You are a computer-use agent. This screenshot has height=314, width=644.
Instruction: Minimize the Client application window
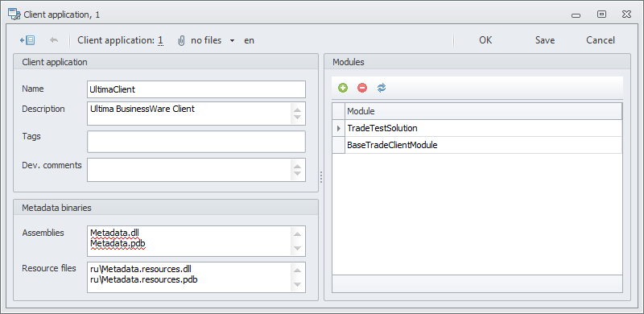[x=576, y=15]
